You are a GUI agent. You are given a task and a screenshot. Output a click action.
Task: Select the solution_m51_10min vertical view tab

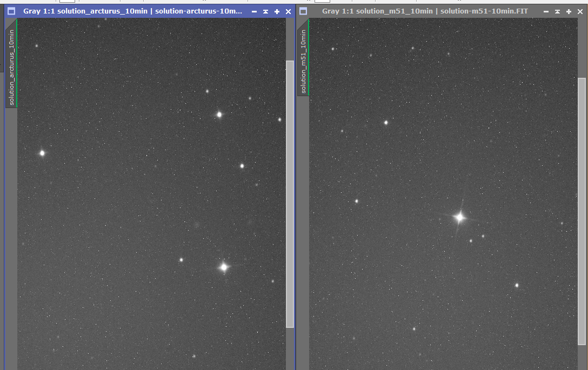(303, 59)
